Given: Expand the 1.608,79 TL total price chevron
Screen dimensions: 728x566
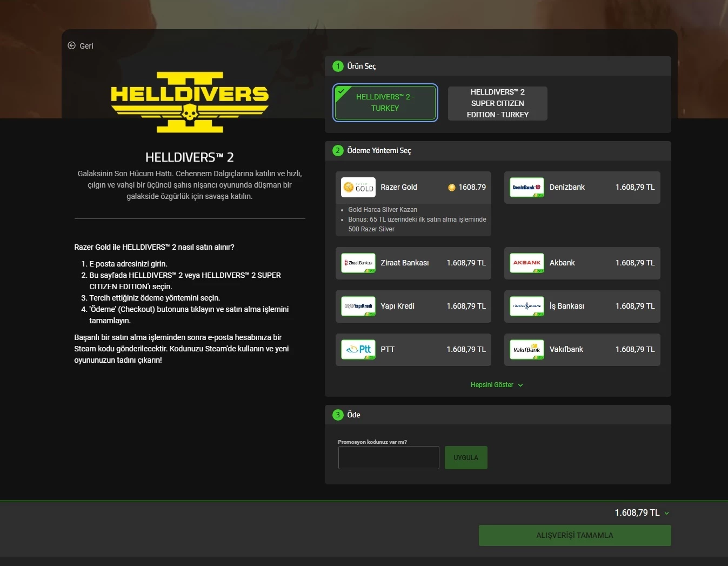Looking at the screenshot, I should pyautogui.click(x=666, y=513).
